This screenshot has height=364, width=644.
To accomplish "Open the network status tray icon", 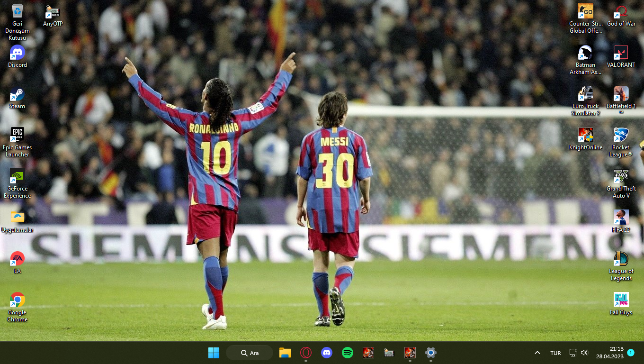I will [573, 353].
